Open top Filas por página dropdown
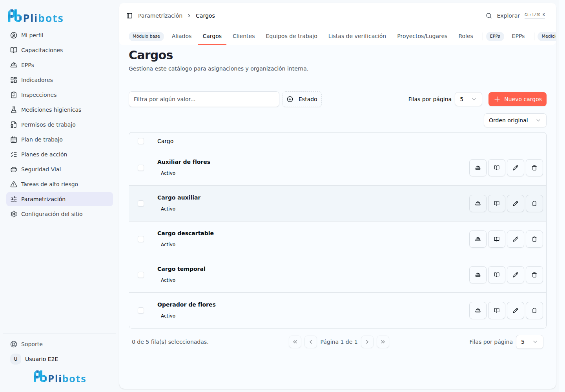565x392 pixels. [x=468, y=99]
